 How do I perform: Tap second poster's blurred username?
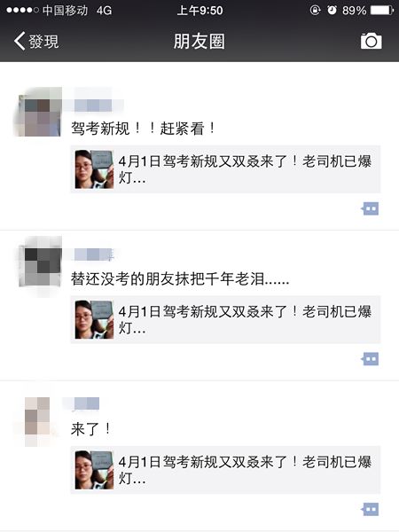pos(93,254)
